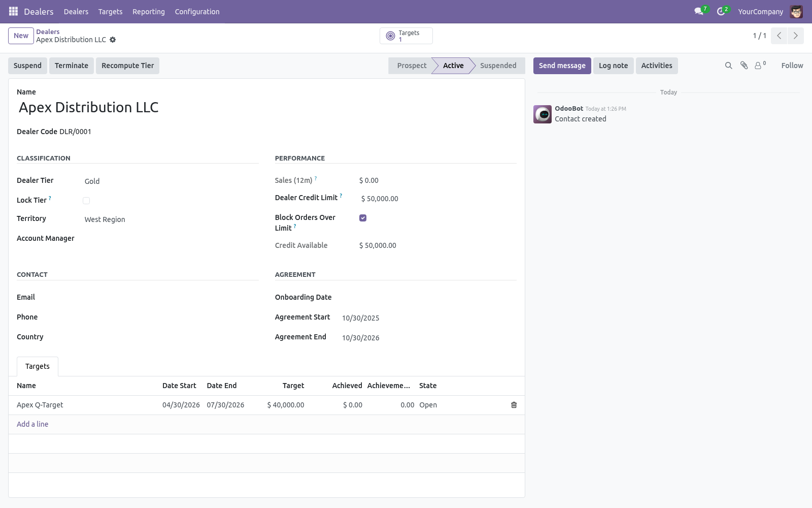
Task: Toggle the Lock Tier checkbox
Action: [86, 201]
